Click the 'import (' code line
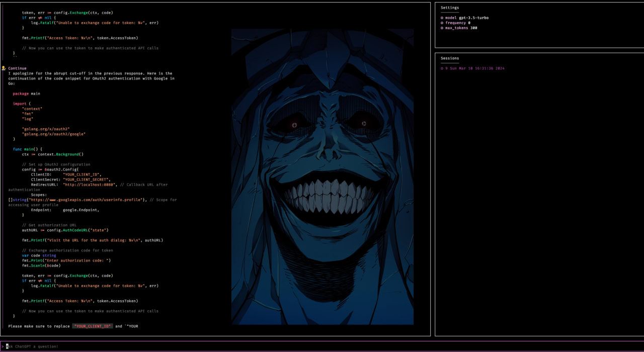644x352 pixels. (22, 104)
